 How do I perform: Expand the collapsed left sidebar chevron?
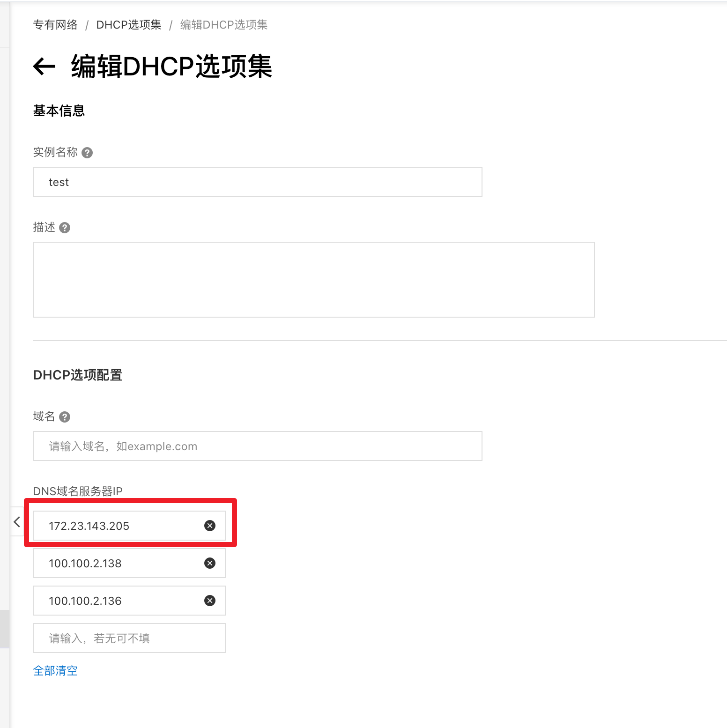[17, 521]
